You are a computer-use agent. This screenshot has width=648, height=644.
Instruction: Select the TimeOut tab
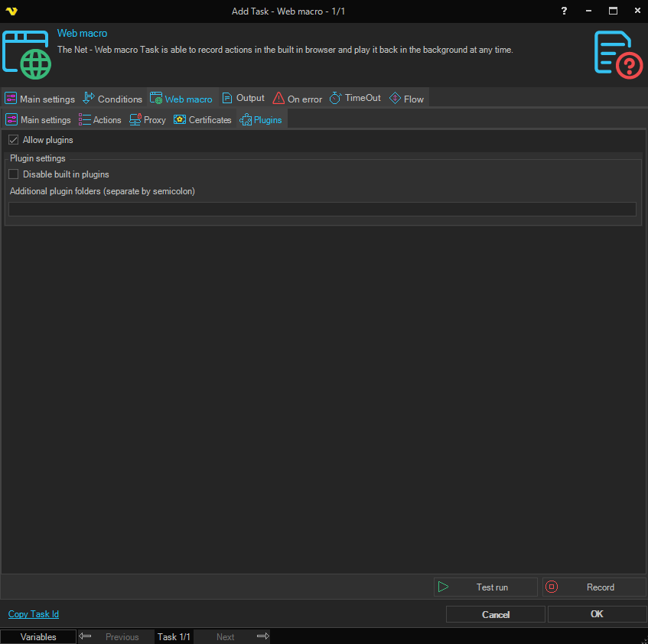[x=355, y=98]
